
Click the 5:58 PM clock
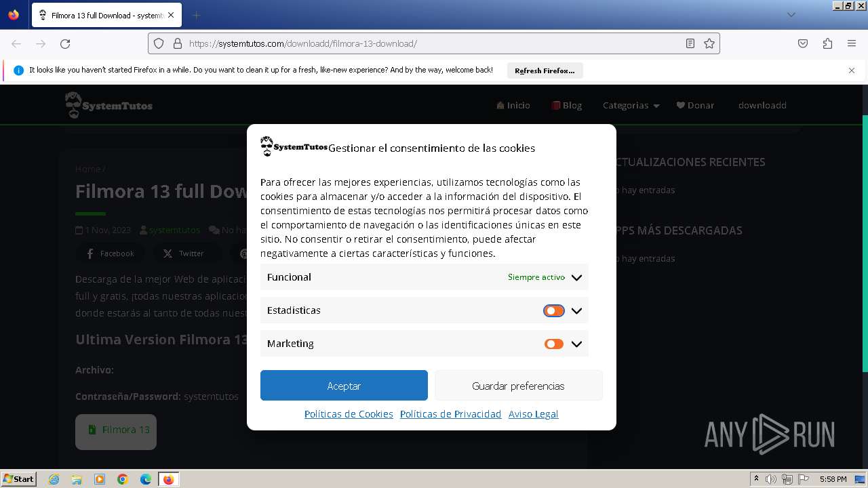[x=833, y=479]
